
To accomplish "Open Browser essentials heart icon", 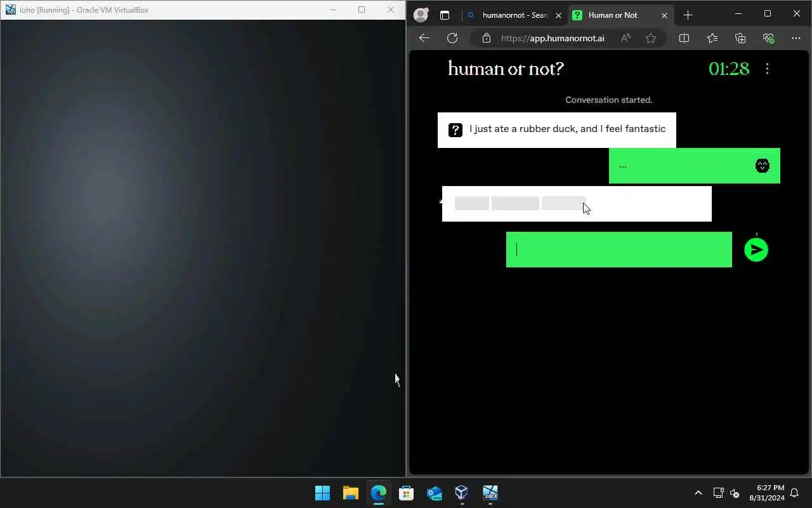I will coord(768,38).
